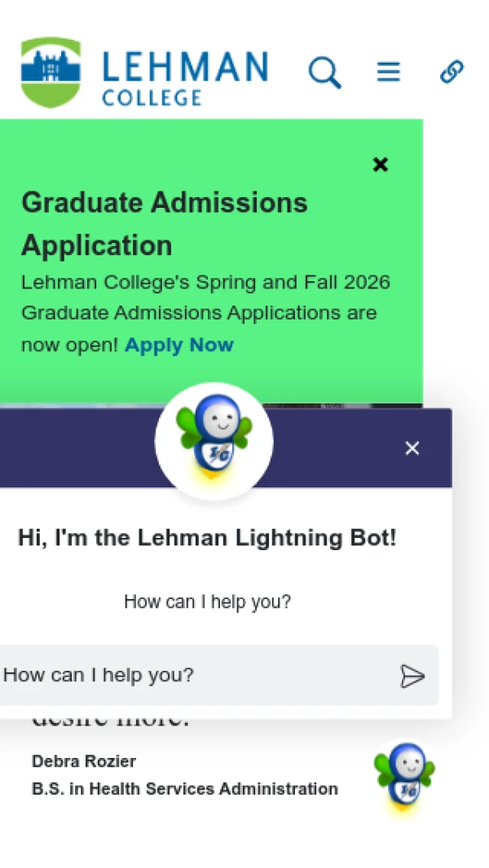Click the chain-link quick links icon
Screen dimensions: 489x868
coord(452,73)
